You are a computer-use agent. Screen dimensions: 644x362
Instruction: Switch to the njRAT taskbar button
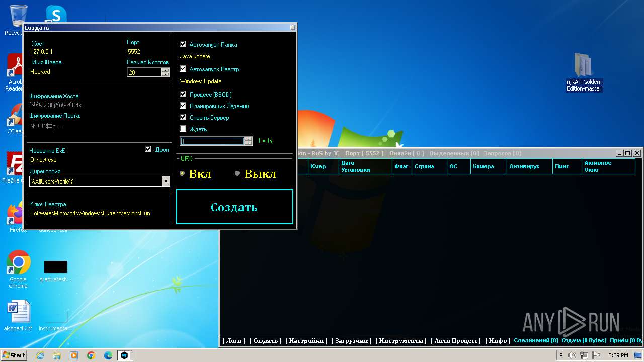[x=124, y=355]
